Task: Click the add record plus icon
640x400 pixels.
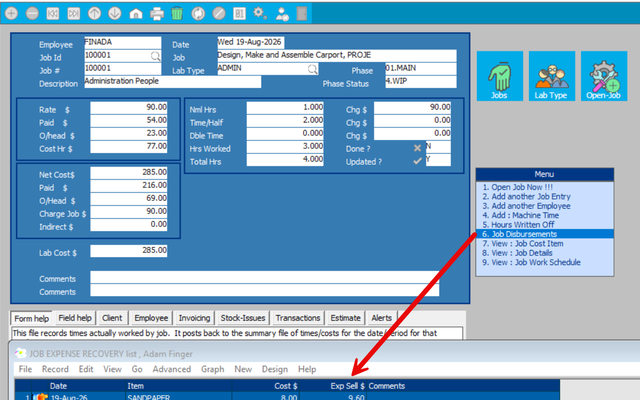Action: click(x=11, y=13)
